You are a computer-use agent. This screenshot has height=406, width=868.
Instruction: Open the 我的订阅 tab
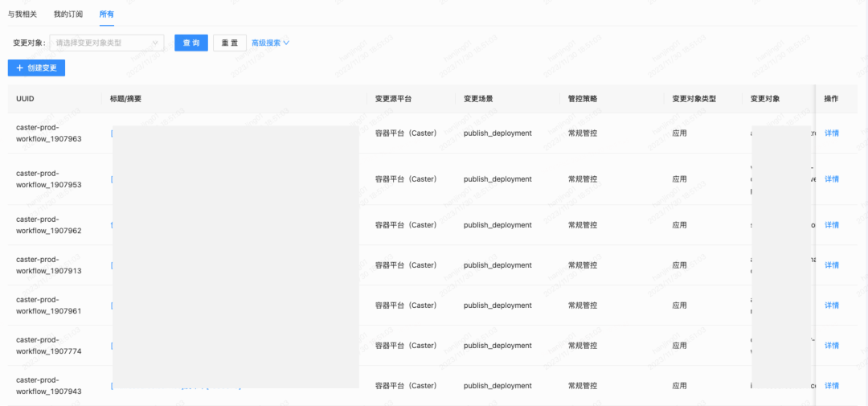click(x=68, y=14)
